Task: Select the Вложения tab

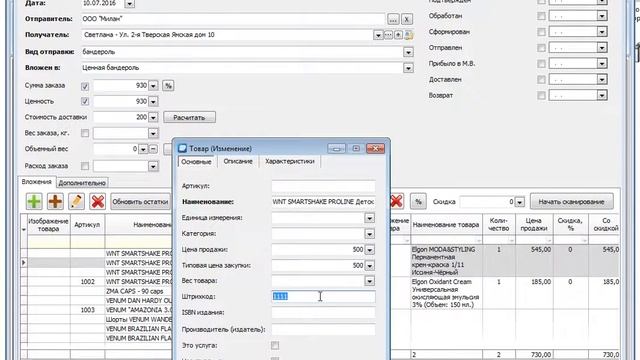Action: (x=37, y=182)
